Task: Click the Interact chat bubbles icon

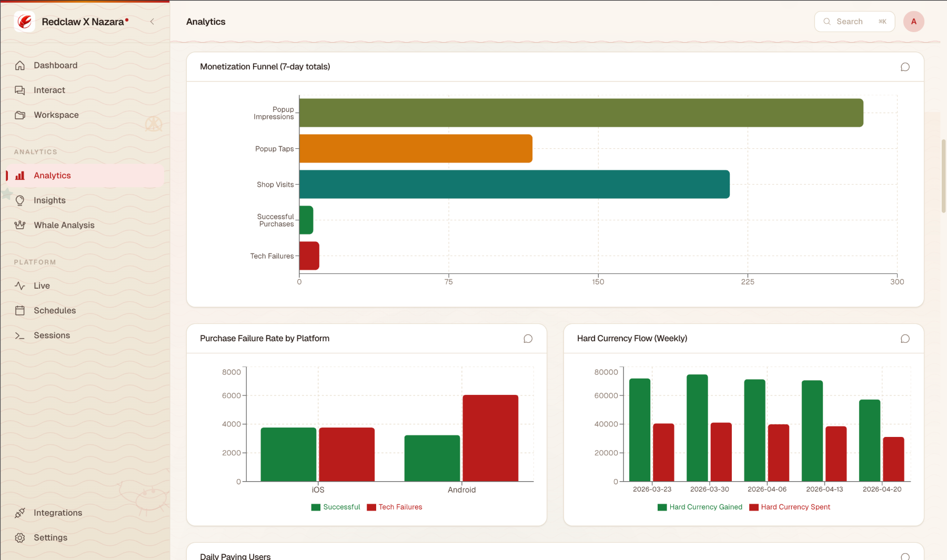Action: point(20,90)
